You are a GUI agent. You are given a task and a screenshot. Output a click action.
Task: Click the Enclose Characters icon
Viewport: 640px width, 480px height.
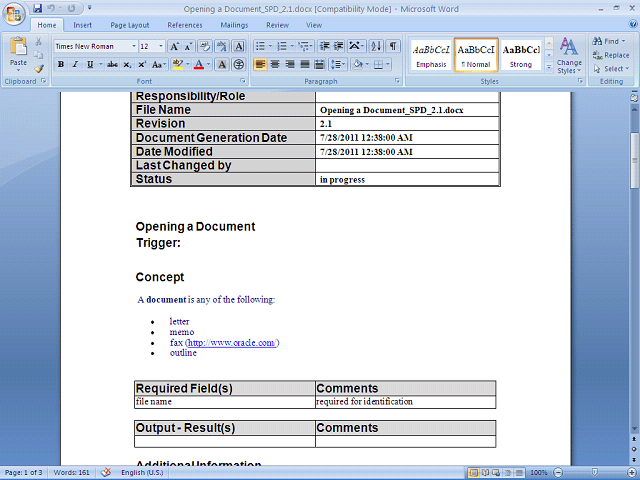[x=239, y=64]
